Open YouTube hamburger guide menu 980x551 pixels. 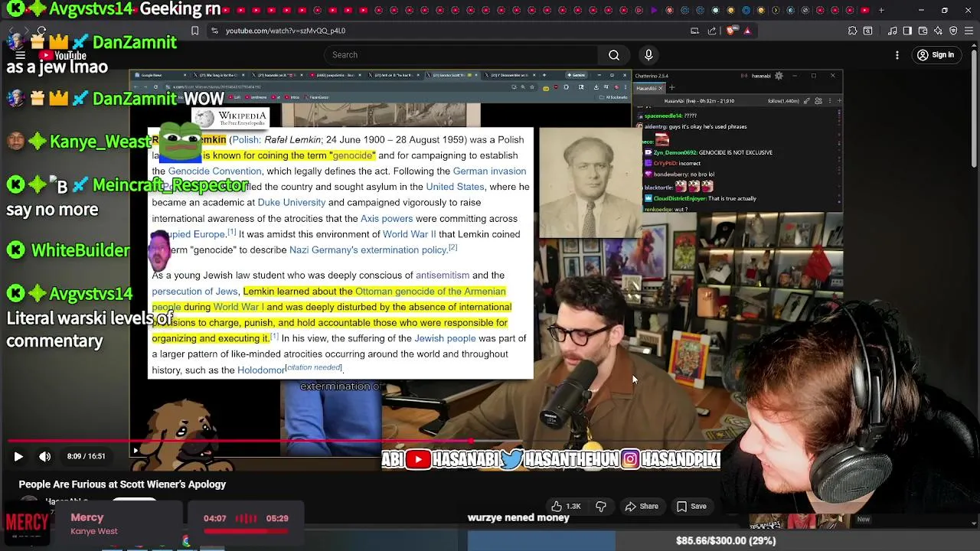click(21, 55)
